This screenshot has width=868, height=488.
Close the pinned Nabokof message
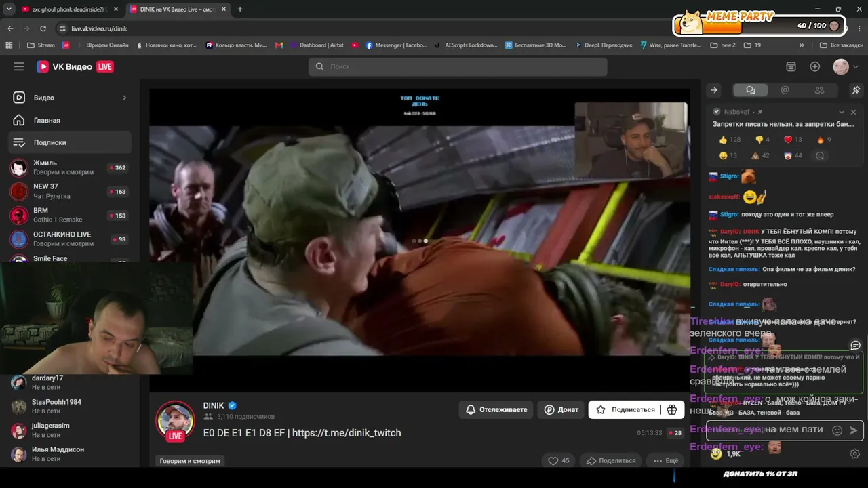[853, 112]
